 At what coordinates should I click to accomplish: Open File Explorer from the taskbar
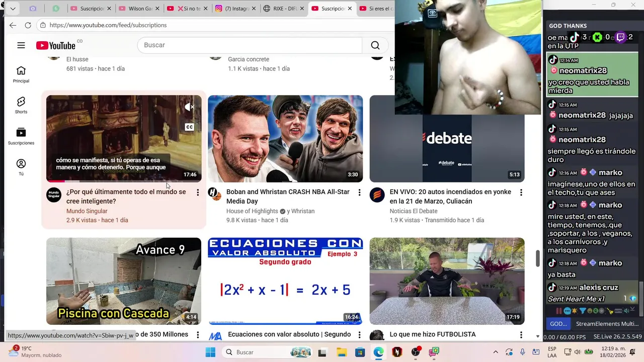click(342, 352)
